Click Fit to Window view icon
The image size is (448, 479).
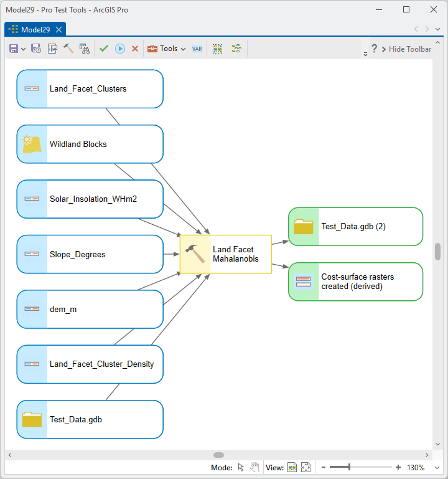tap(292, 467)
